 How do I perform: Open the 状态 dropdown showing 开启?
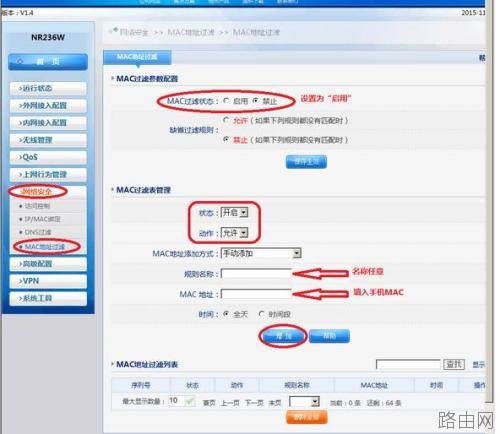click(235, 212)
